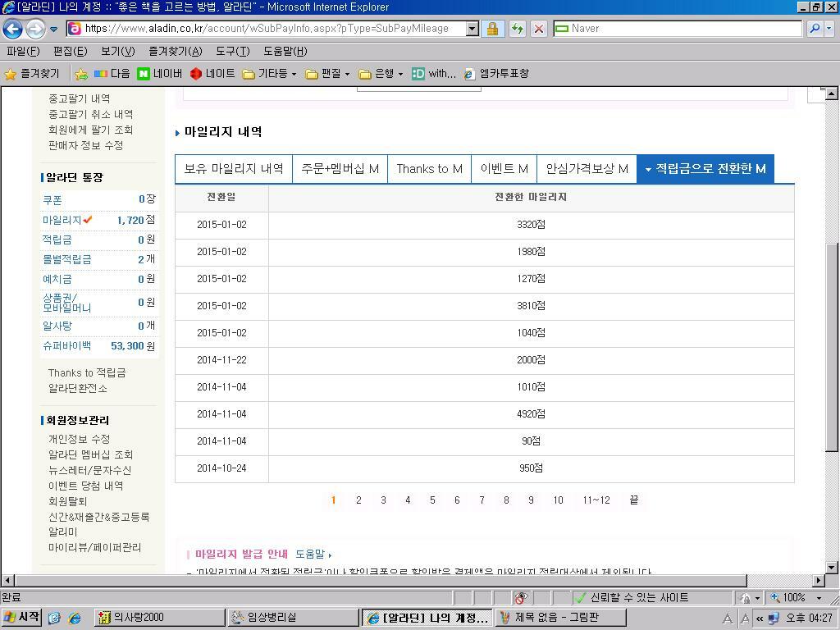Go to page 10 of mileage history
Image resolution: width=840 pixels, height=630 pixels.
click(558, 500)
